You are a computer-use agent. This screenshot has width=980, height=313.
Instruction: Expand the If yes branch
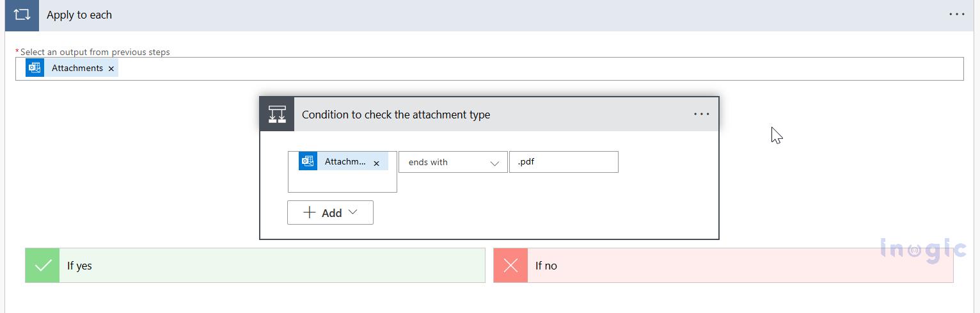[255, 265]
